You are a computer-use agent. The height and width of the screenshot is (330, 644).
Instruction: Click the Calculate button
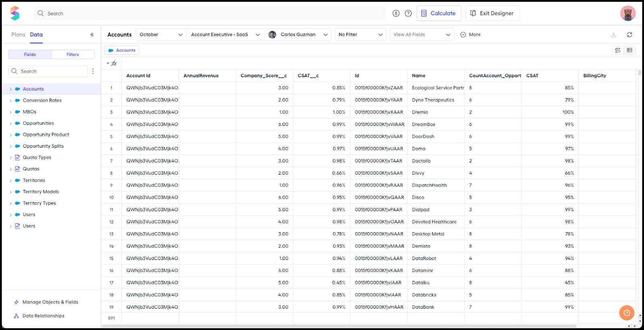(x=439, y=13)
